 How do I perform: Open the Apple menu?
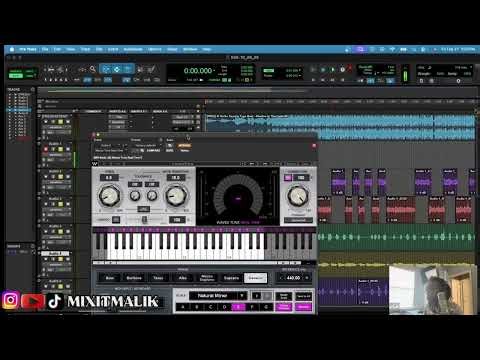12,49
